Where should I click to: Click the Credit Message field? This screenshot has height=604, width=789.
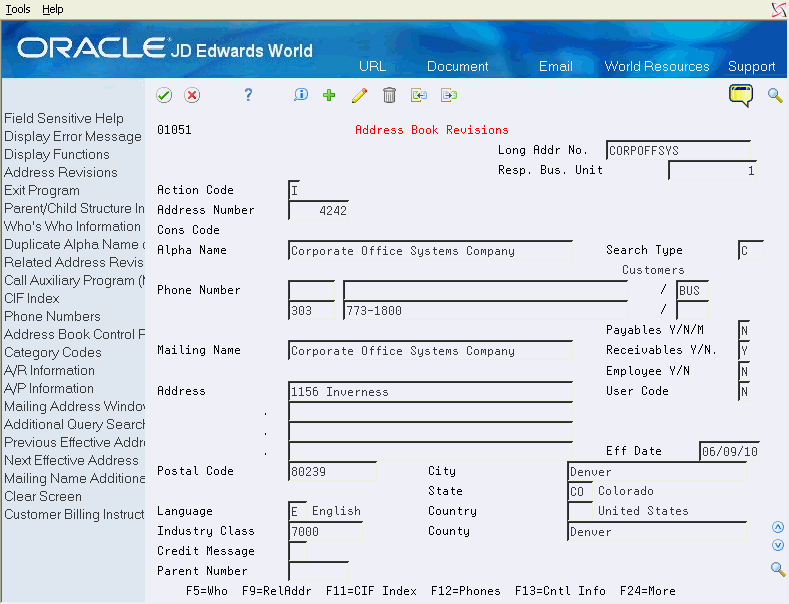tap(297, 551)
